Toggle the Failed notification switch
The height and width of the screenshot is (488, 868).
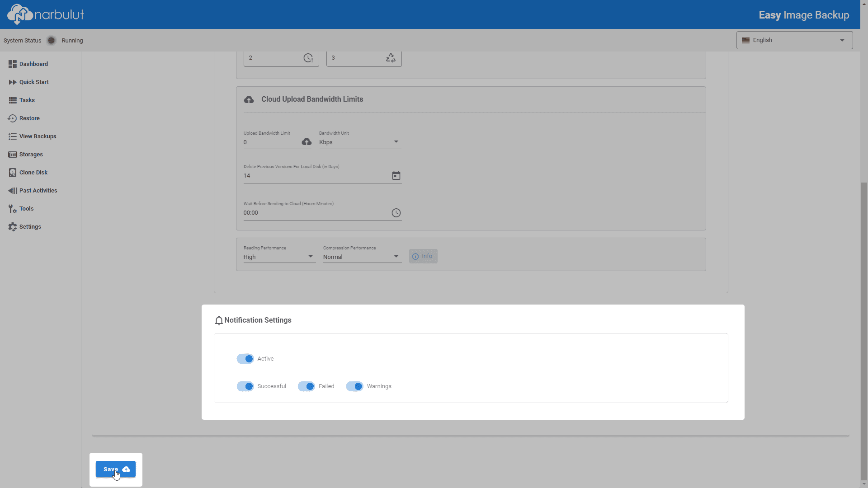[x=307, y=386]
